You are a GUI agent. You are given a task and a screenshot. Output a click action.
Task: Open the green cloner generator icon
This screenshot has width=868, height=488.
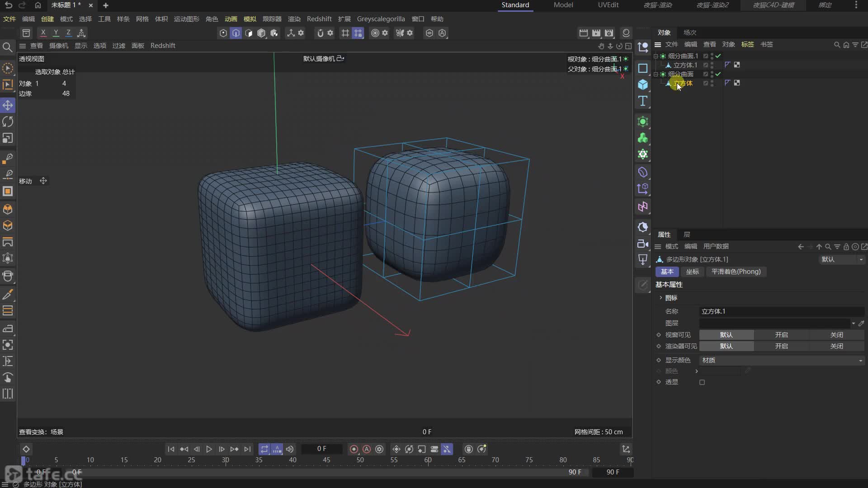[642, 138]
